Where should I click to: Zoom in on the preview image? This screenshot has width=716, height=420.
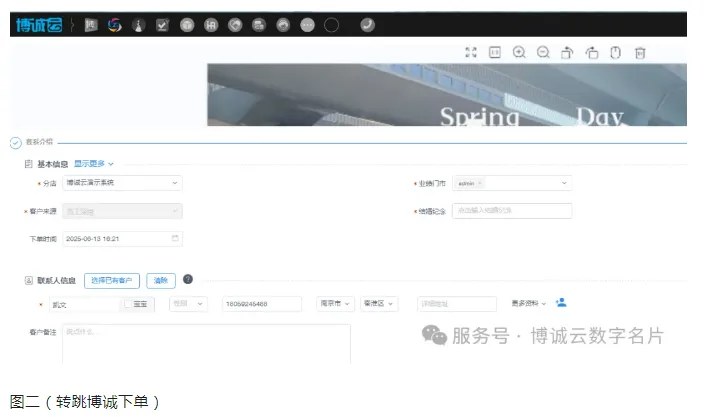(519, 53)
